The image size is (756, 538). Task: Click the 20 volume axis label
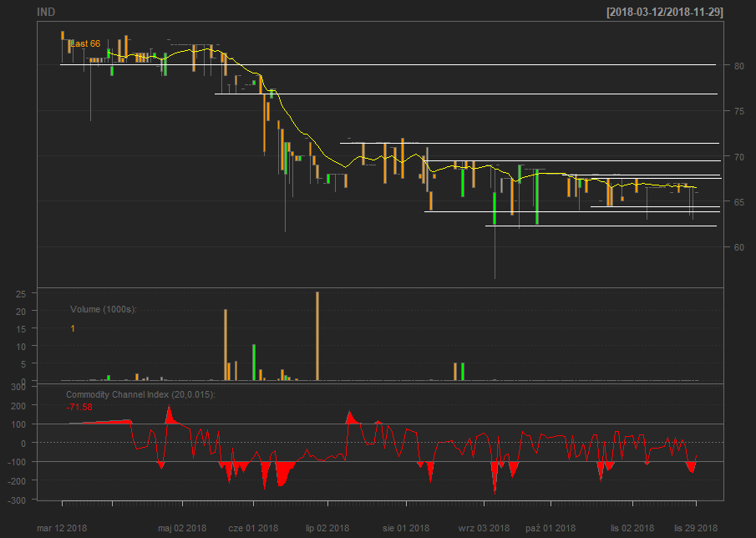[x=20, y=312]
